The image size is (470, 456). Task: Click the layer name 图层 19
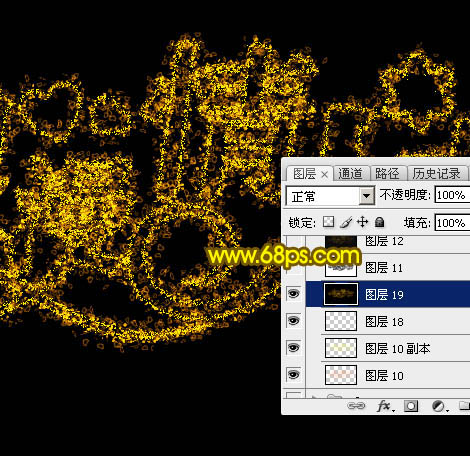click(384, 295)
